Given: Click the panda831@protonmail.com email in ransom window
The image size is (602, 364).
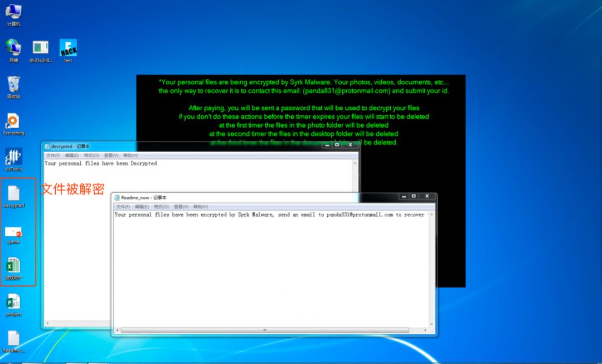Looking at the screenshot, I should pyautogui.click(x=346, y=91).
